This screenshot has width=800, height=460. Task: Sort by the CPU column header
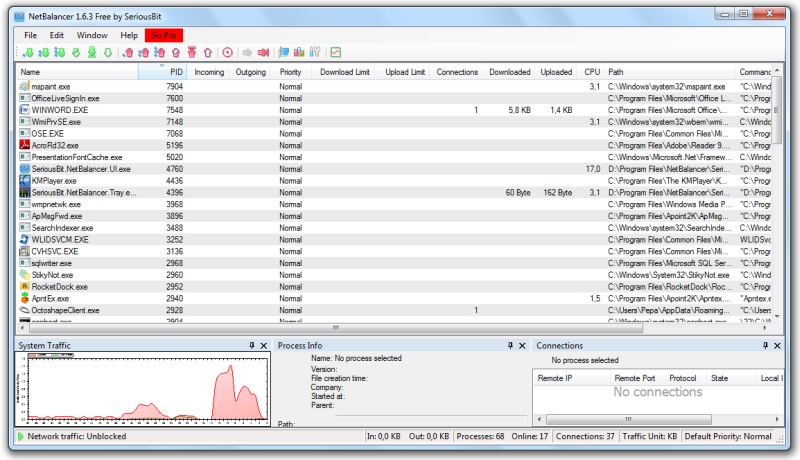click(x=592, y=72)
